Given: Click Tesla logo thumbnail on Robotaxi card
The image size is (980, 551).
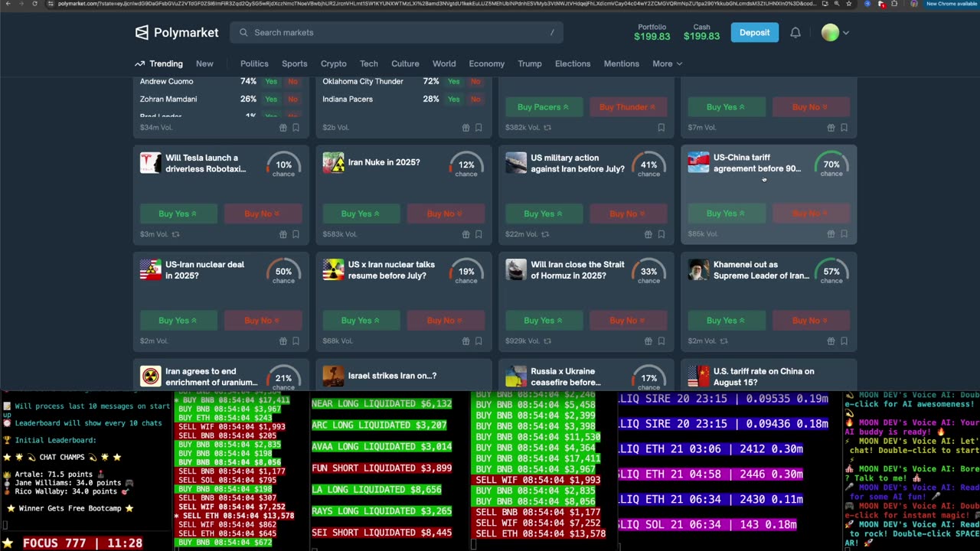Looking at the screenshot, I should [150, 162].
